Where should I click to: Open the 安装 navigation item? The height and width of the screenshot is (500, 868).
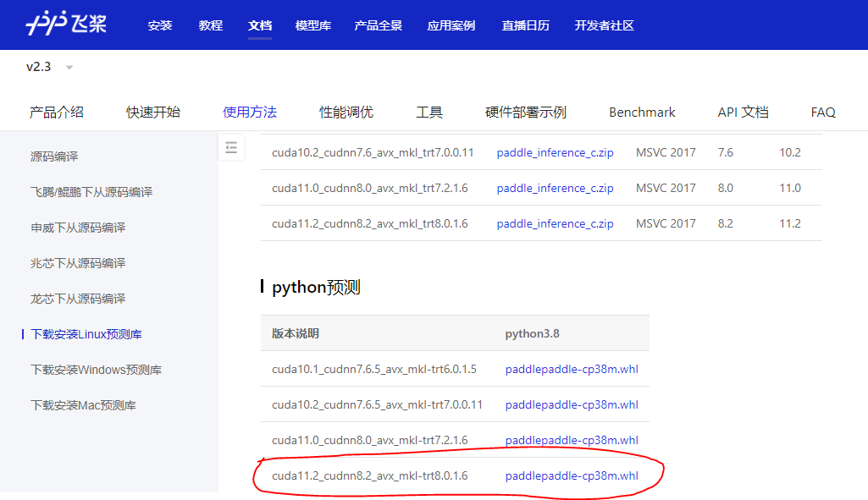[x=160, y=25]
